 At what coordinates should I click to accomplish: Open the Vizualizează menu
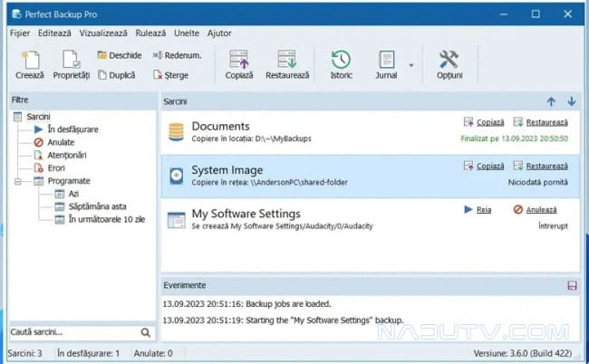pos(103,33)
